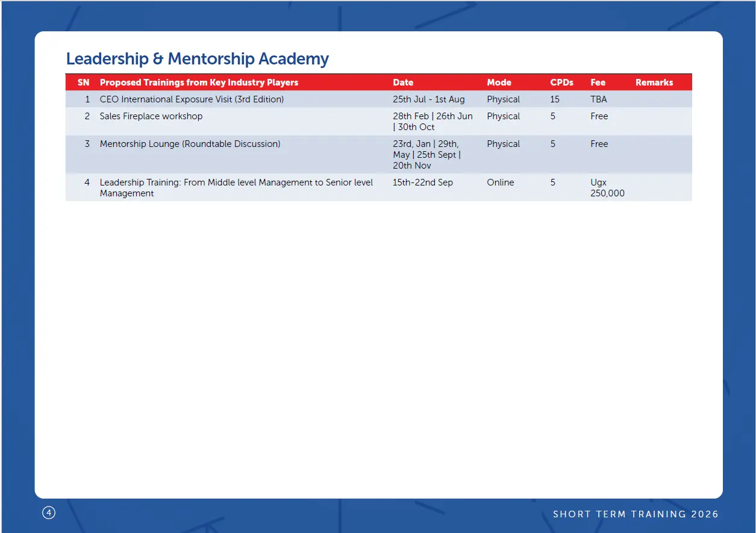Click the Fee column header
The image size is (756, 533).
point(598,83)
